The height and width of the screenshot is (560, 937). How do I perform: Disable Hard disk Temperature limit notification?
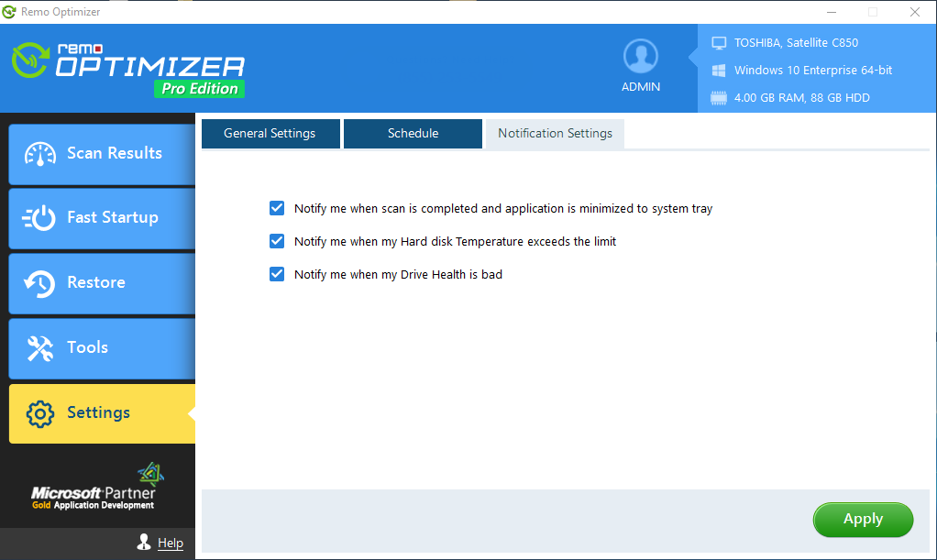click(x=277, y=241)
